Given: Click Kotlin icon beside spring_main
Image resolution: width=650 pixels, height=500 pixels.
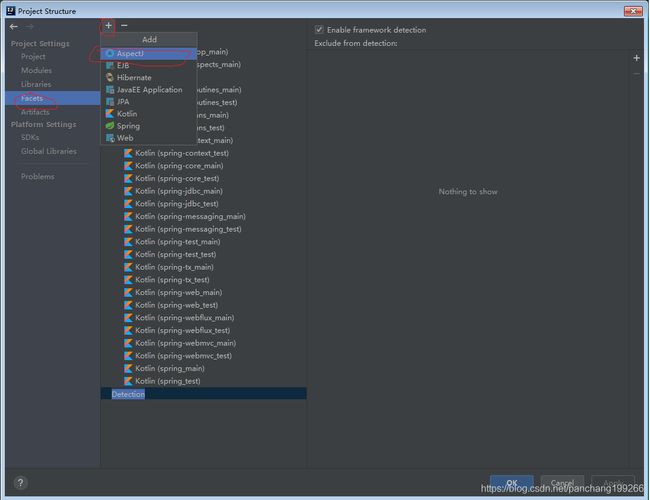Looking at the screenshot, I should [128, 368].
